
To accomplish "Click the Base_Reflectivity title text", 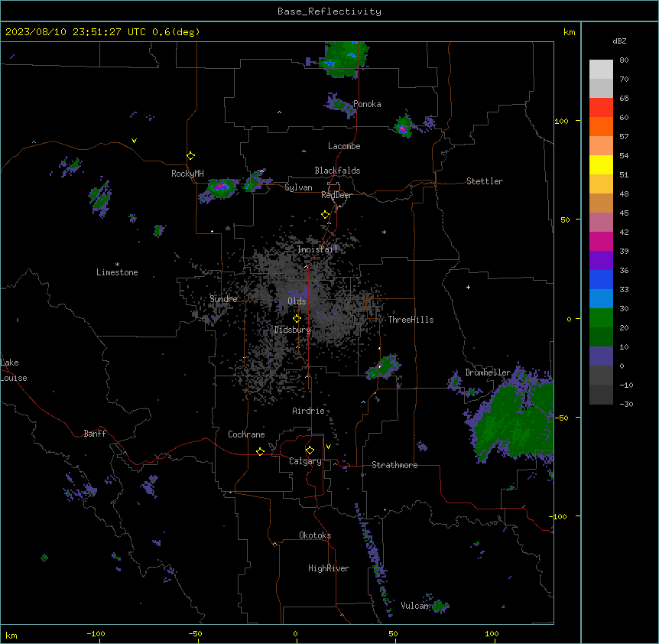I will 329,11.
